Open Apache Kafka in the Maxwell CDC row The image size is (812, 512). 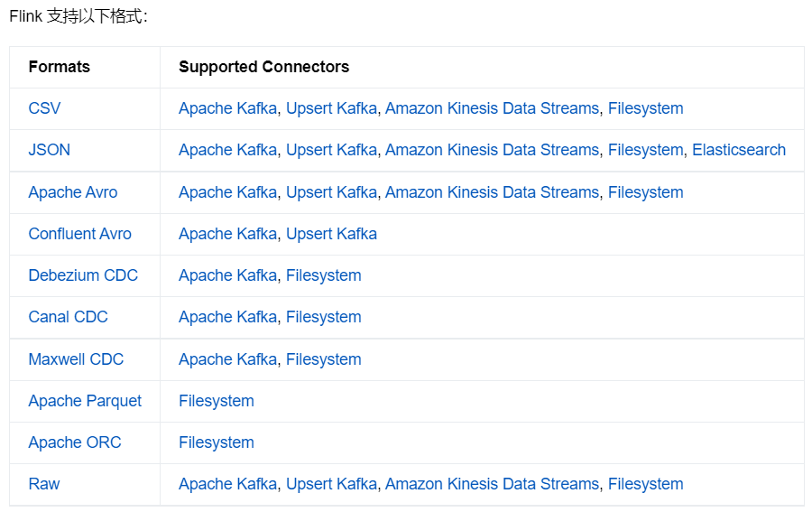click(227, 359)
